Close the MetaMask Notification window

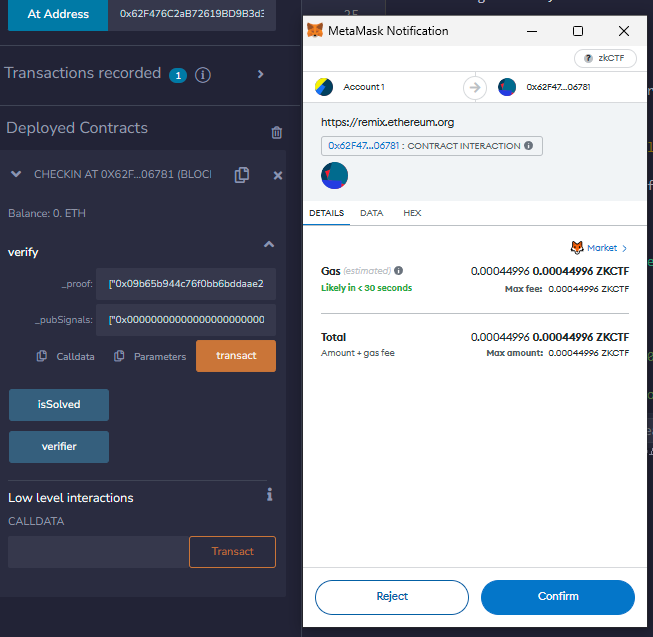pyautogui.click(x=623, y=31)
